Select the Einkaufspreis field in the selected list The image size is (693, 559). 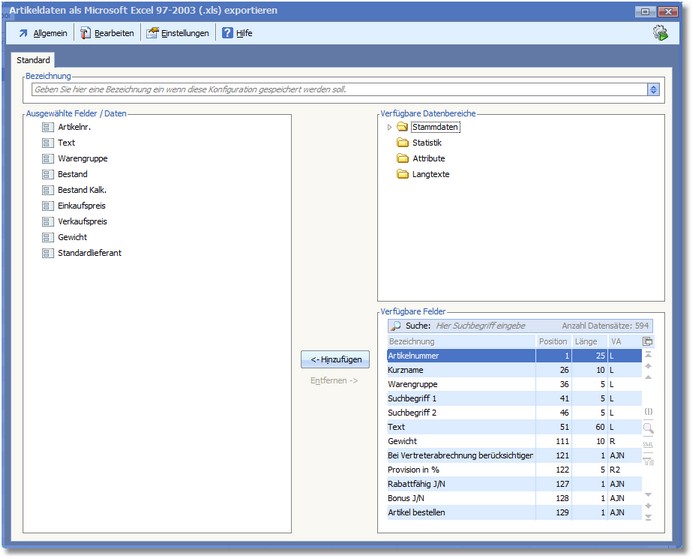click(x=82, y=206)
